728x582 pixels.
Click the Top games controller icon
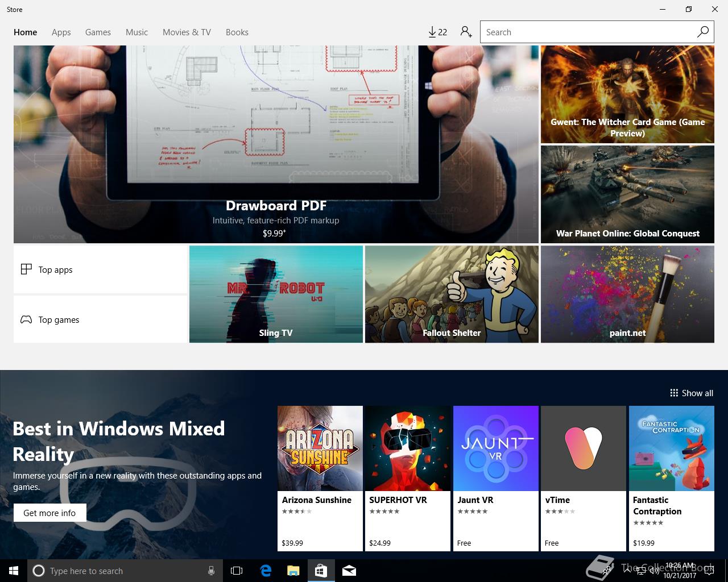(26, 319)
